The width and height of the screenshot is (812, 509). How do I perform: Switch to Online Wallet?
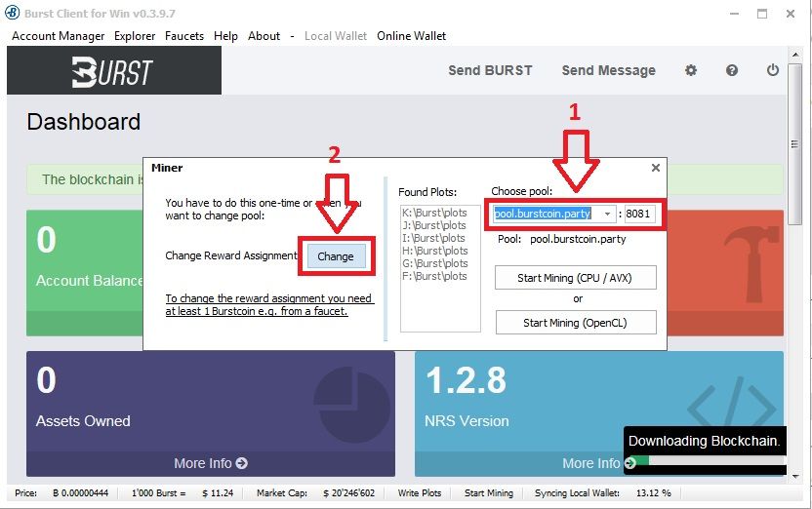411,36
